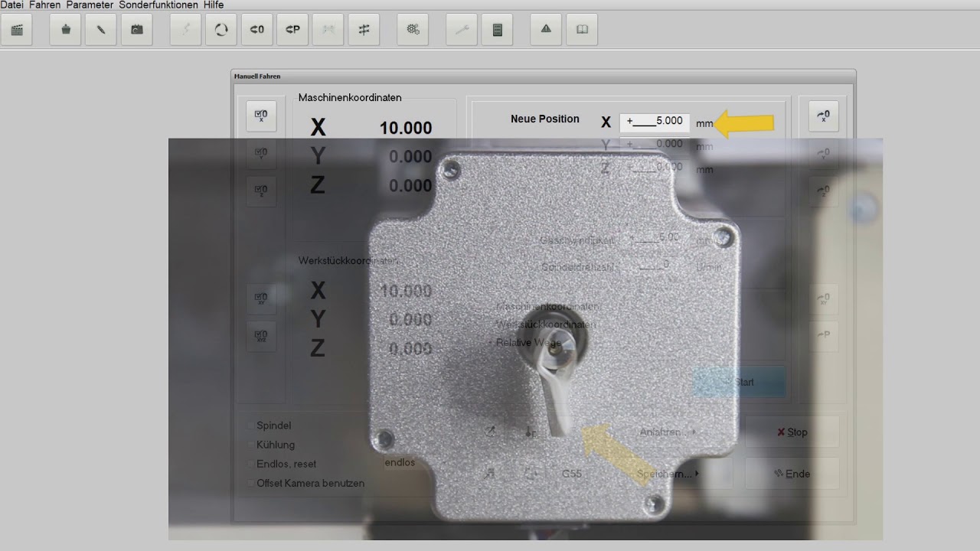Open the calculator icon in the toolbar
Image resolution: width=980 pixels, height=551 pixels.
click(x=497, y=30)
